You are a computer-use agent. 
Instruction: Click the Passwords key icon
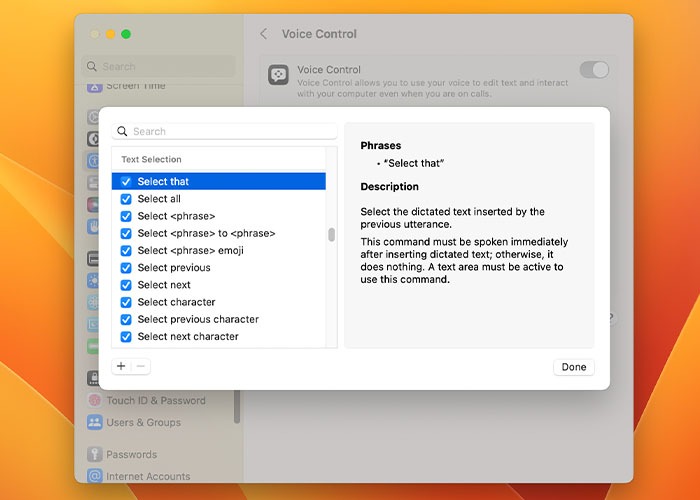(95, 454)
